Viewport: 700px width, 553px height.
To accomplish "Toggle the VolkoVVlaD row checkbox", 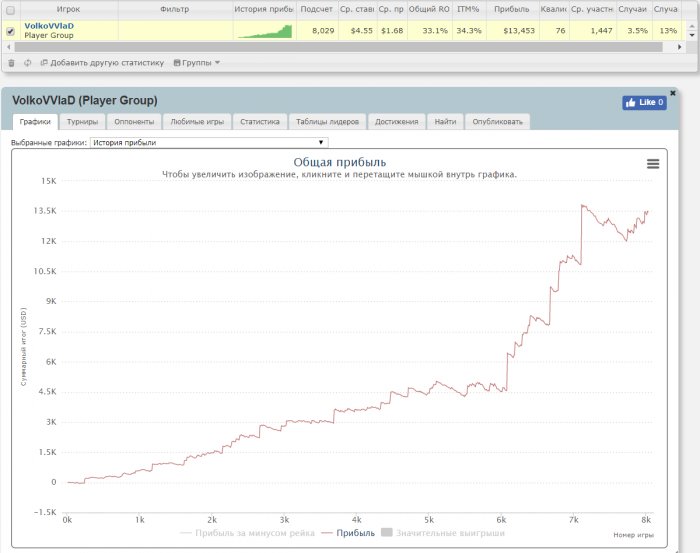I will click(10, 31).
